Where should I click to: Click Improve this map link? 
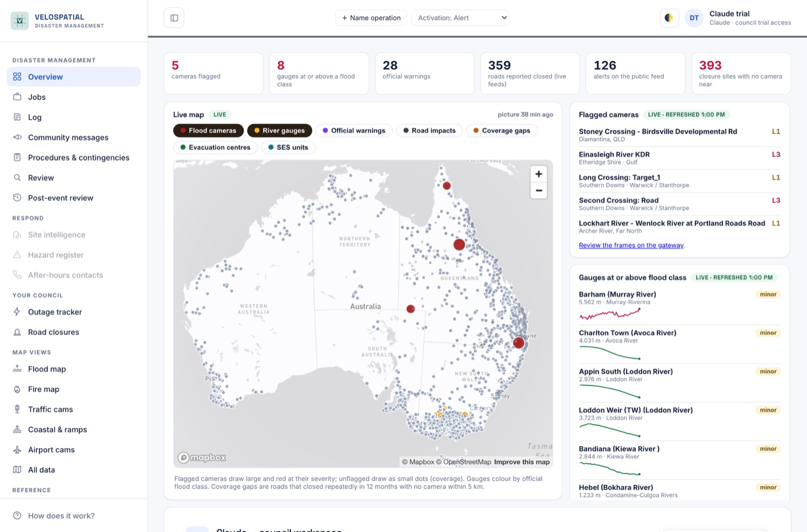click(x=522, y=462)
